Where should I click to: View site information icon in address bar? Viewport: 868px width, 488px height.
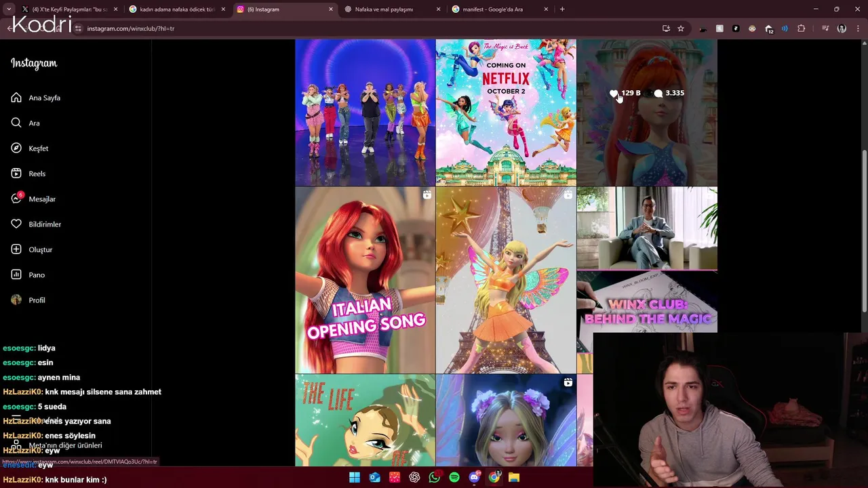78,28
